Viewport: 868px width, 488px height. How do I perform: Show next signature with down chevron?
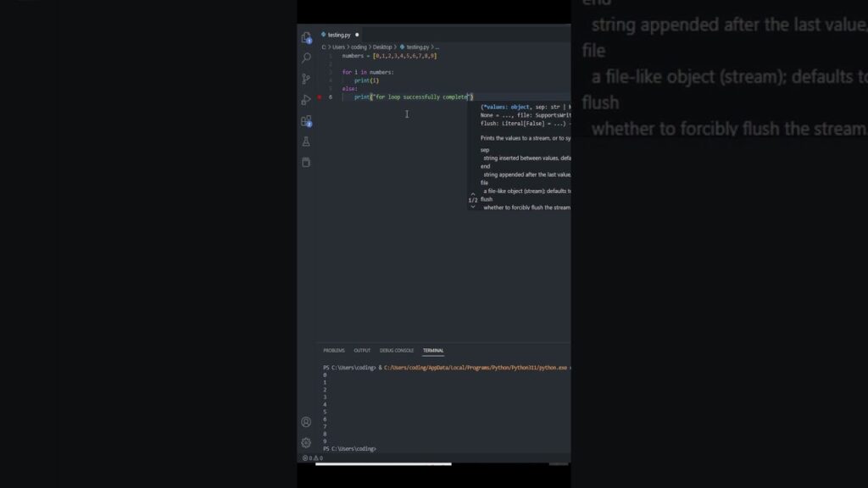click(x=473, y=207)
